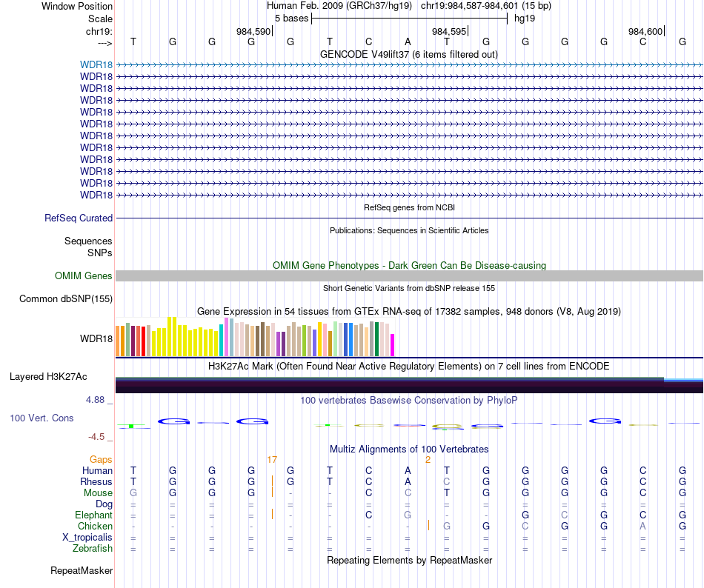The height and width of the screenshot is (588, 704).
Task: Click the "Mouse" species label
Action: [x=98, y=493]
